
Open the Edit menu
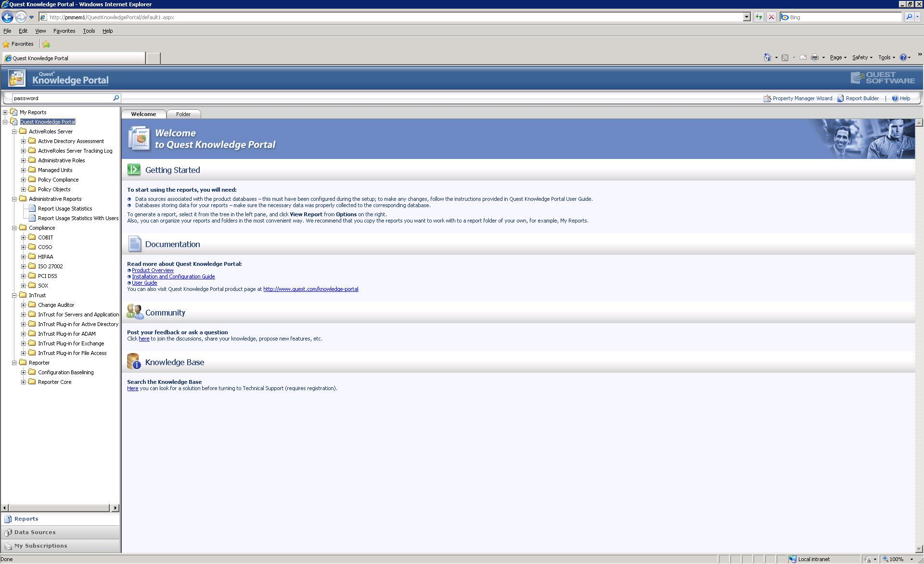[x=23, y=31]
